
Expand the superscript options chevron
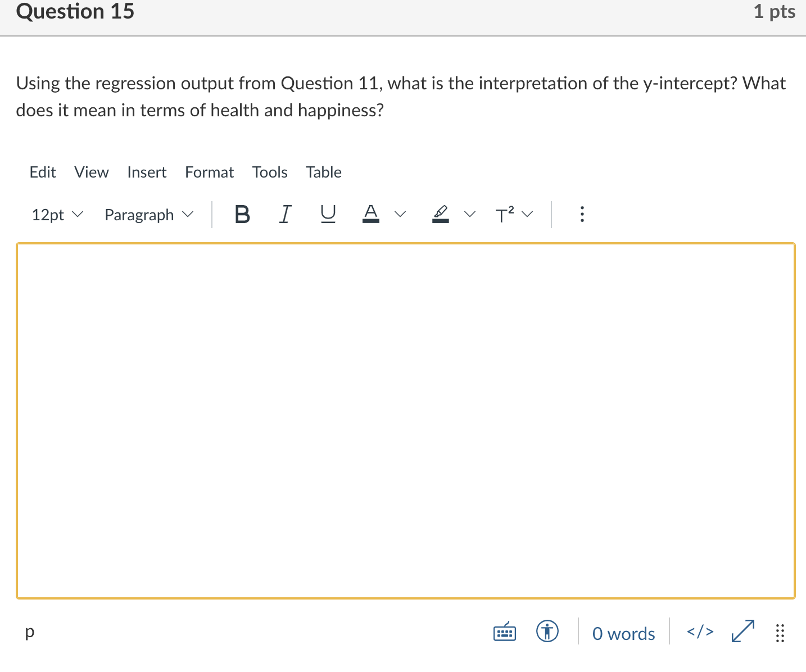tap(527, 214)
